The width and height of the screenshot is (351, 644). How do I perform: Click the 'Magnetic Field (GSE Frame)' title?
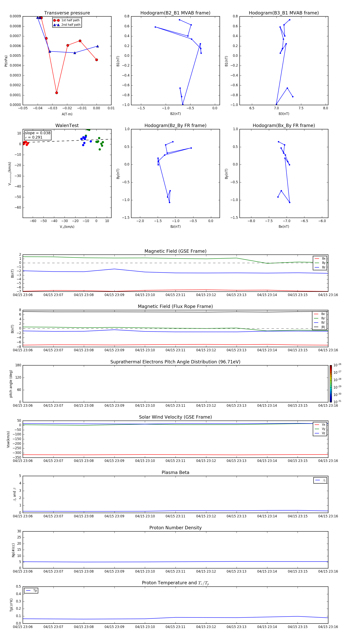[x=175, y=251]
